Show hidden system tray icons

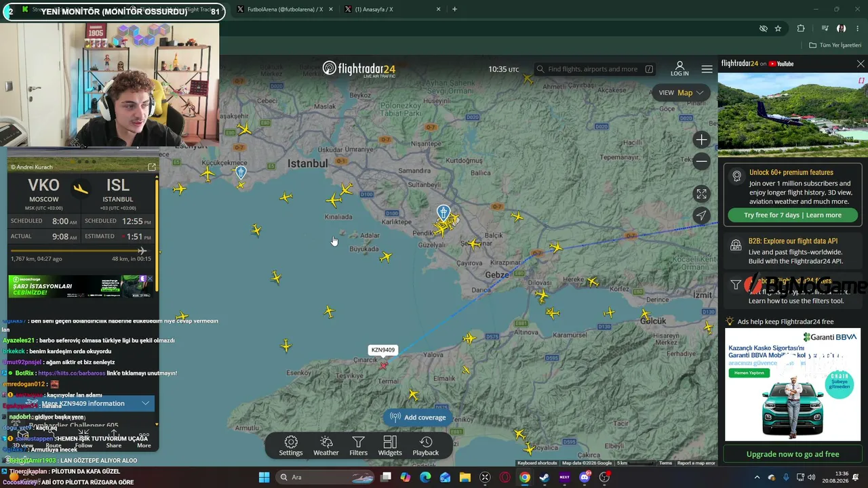[757, 477]
